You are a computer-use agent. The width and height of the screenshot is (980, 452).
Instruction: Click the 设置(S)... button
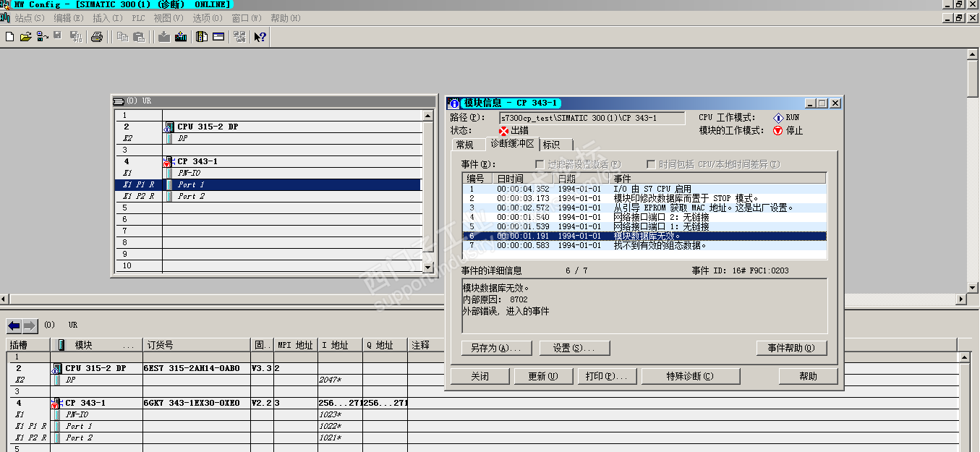pos(574,348)
